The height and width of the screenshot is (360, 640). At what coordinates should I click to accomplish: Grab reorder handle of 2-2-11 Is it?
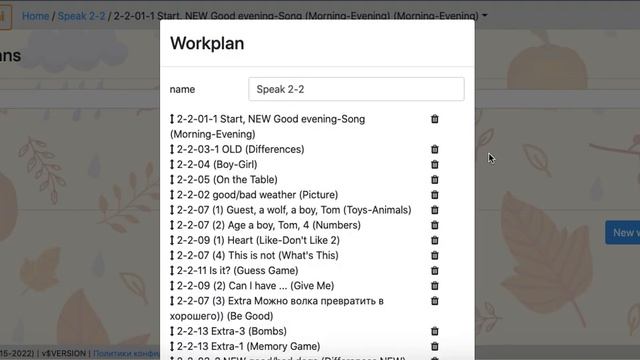[172, 270]
